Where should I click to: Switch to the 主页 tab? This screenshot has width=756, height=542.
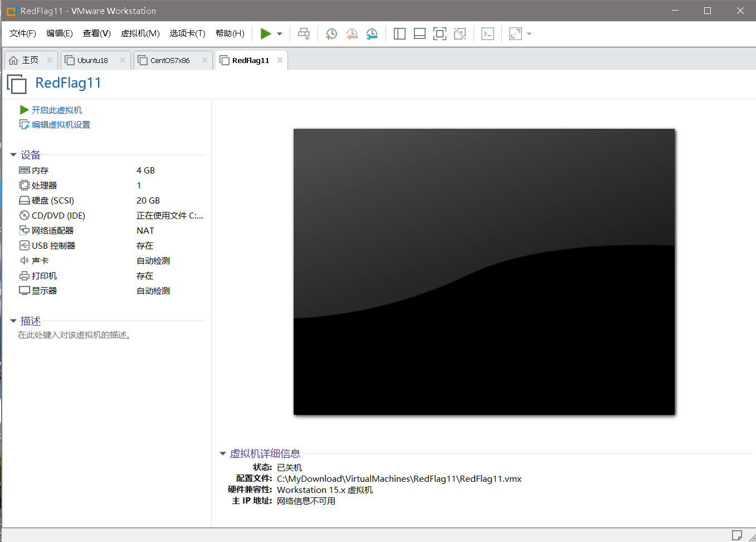pyautogui.click(x=31, y=60)
